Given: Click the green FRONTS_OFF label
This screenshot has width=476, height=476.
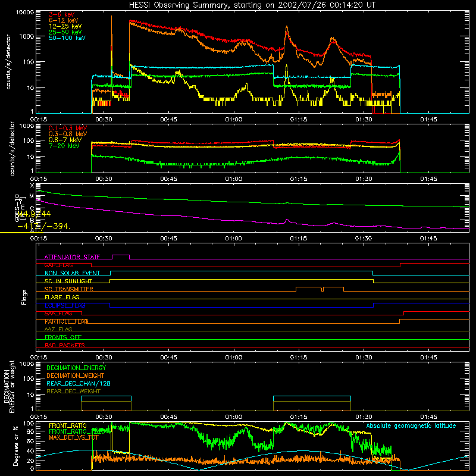Looking at the screenshot, I should pos(63,337).
